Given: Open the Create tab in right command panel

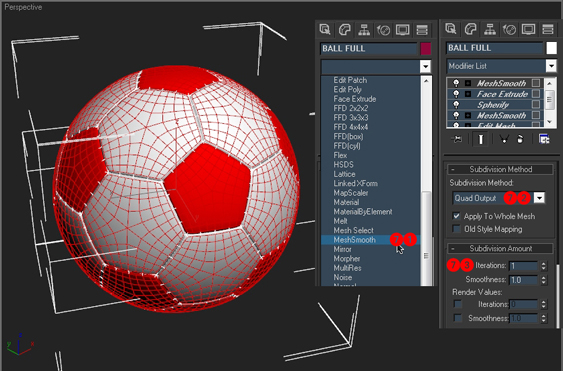Looking at the screenshot, I should click(x=451, y=29).
